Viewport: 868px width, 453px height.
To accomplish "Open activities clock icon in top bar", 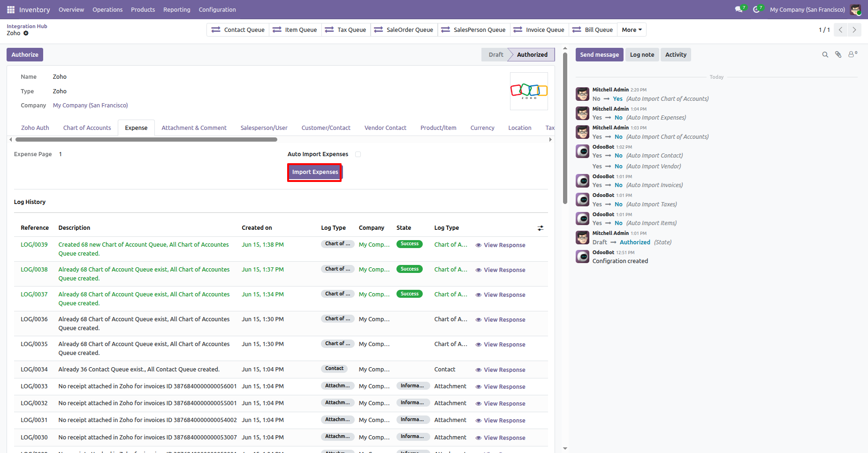I will coord(757,9).
